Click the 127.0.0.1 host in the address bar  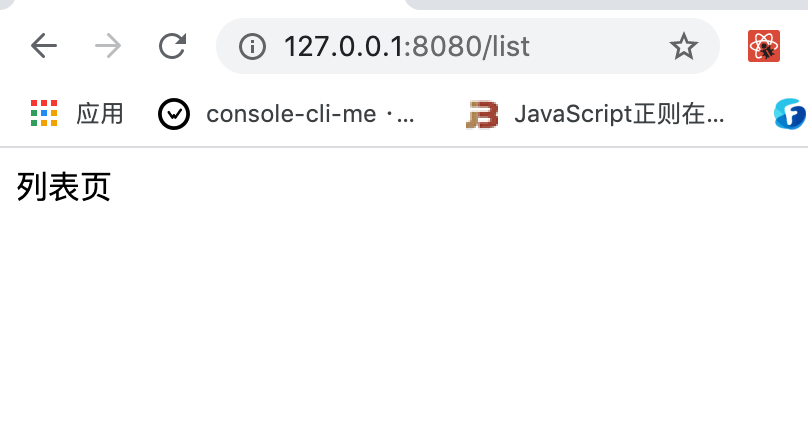[342, 46]
